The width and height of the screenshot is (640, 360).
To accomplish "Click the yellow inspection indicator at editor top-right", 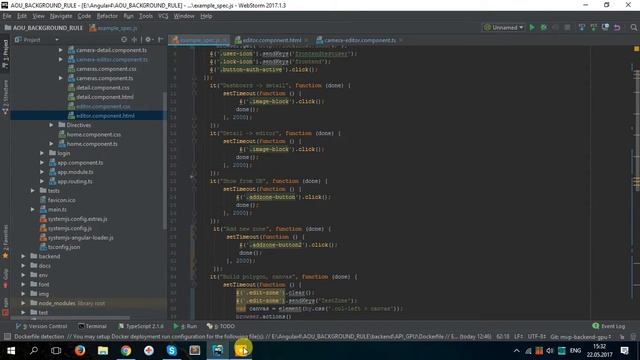I will [x=636, y=49].
